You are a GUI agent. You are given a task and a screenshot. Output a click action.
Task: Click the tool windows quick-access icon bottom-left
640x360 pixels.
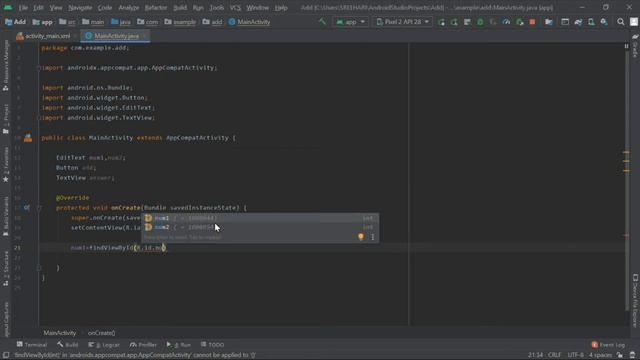click(x=6, y=355)
